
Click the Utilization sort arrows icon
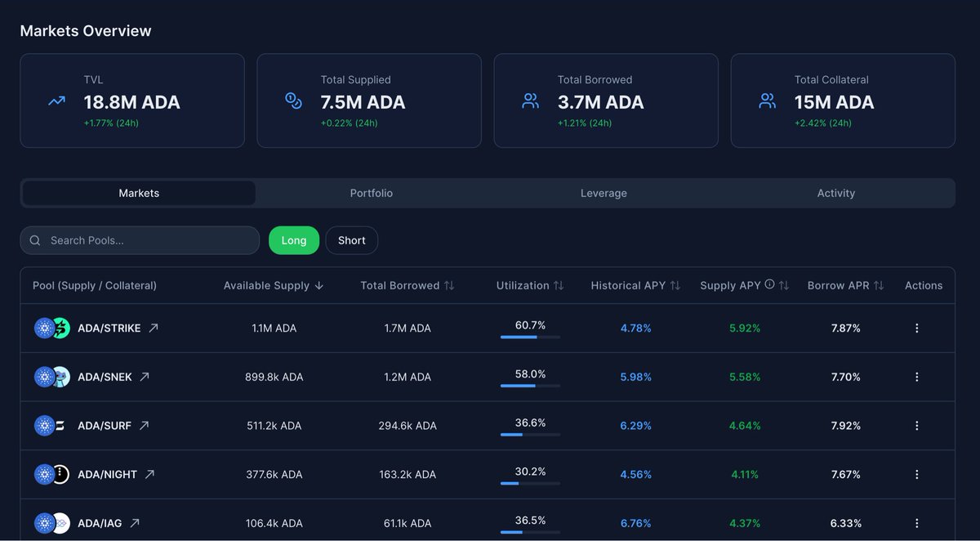pos(559,285)
